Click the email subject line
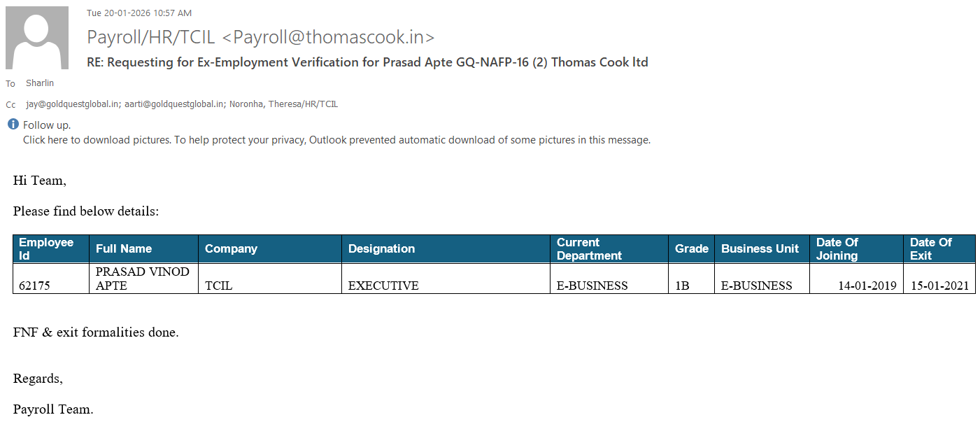The height and width of the screenshot is (429, 980). (x=367, y=62)
